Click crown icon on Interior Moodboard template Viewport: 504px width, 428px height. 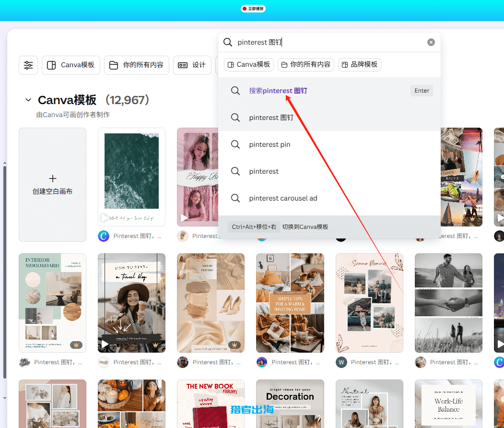tap(76, 345)
